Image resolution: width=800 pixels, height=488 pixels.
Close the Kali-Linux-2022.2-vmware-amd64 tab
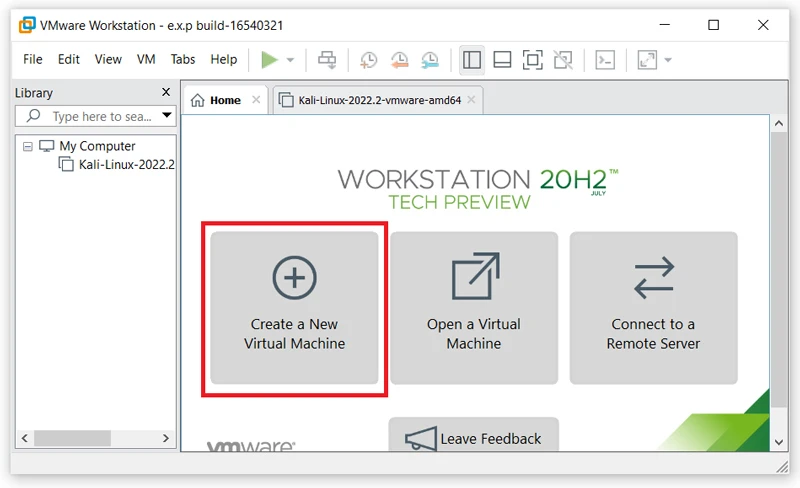[x=471, y=100]
